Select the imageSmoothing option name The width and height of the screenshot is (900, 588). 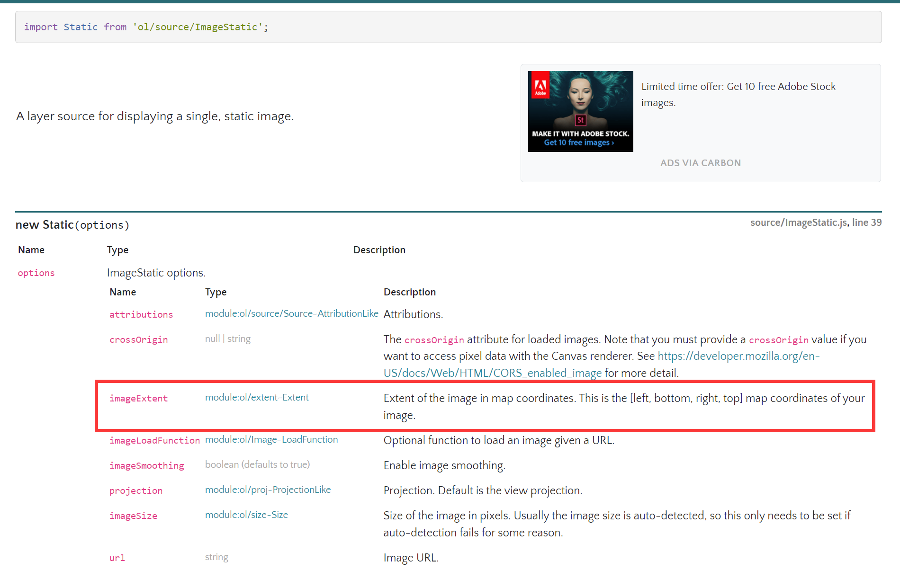coord(147,466)
